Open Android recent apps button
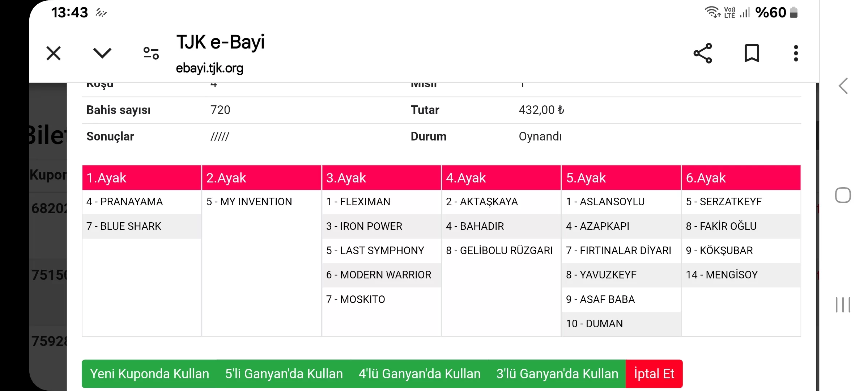 (843, 304)
